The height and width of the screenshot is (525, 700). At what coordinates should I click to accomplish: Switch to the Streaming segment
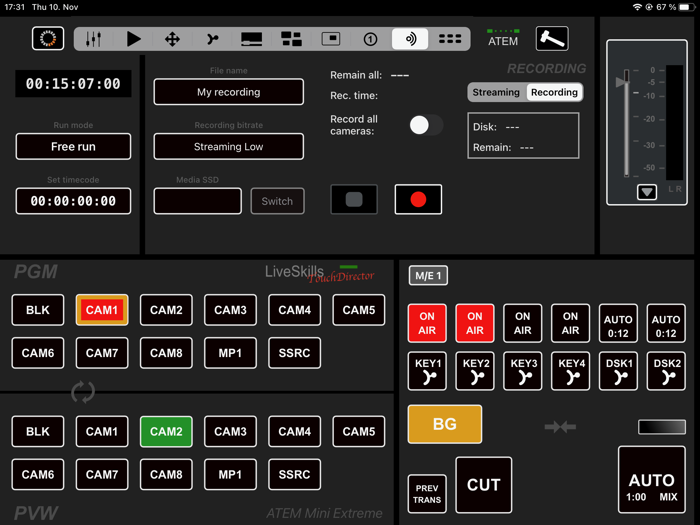pos(496,92)
